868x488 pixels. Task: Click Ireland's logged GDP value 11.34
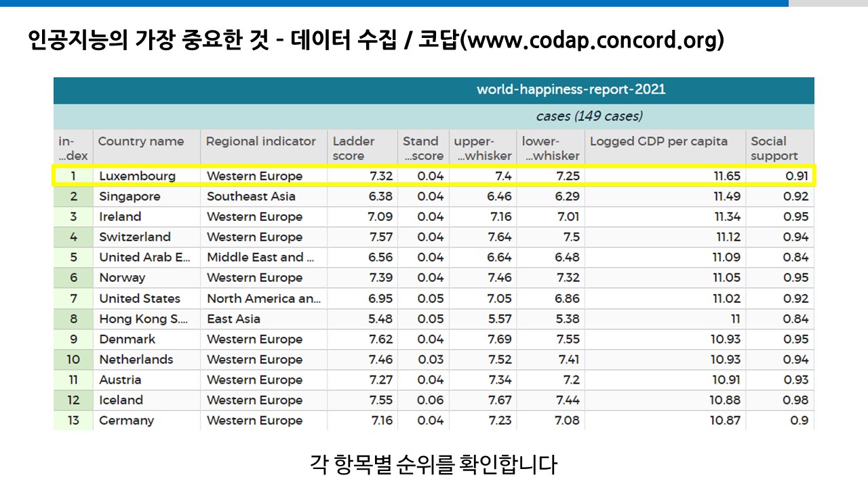tap(665, 217)
